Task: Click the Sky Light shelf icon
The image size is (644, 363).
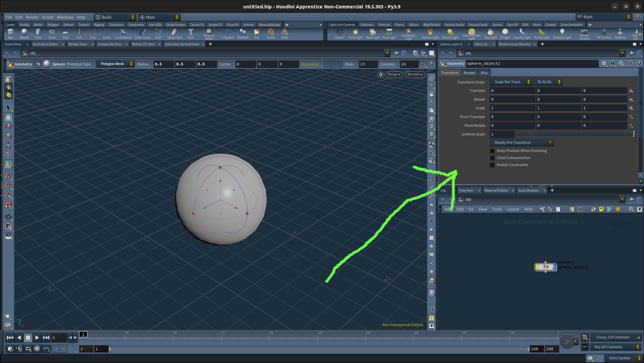Action: 490,34
